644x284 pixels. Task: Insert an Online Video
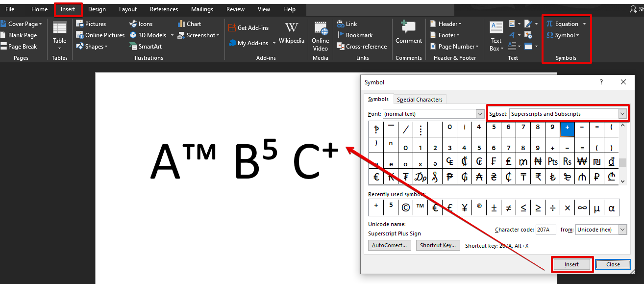pos(321,36)
